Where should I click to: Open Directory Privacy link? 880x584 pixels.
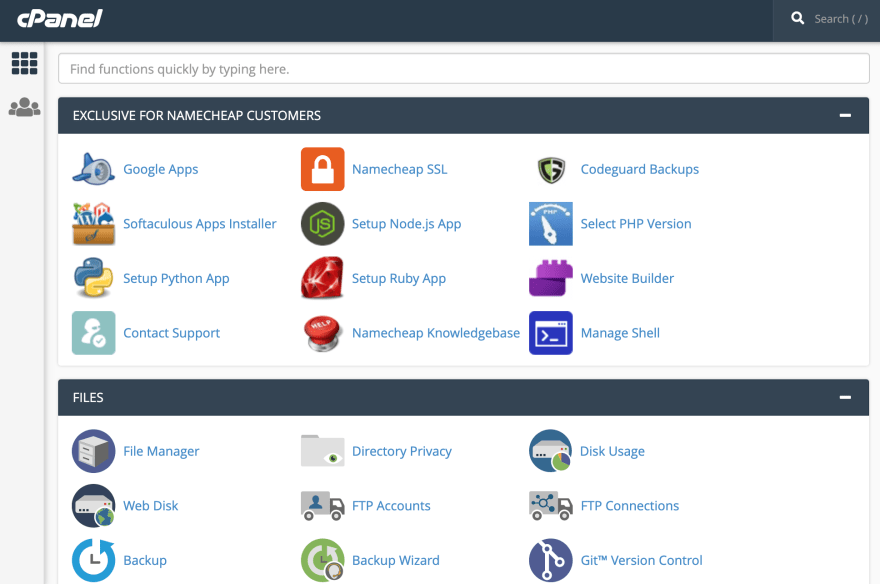pos(402,452)
